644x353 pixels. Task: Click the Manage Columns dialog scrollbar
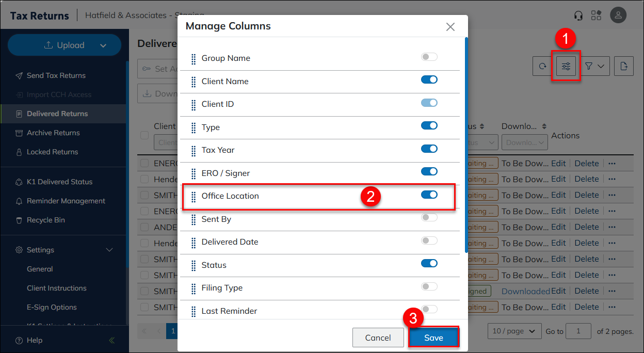click(466, 145)
